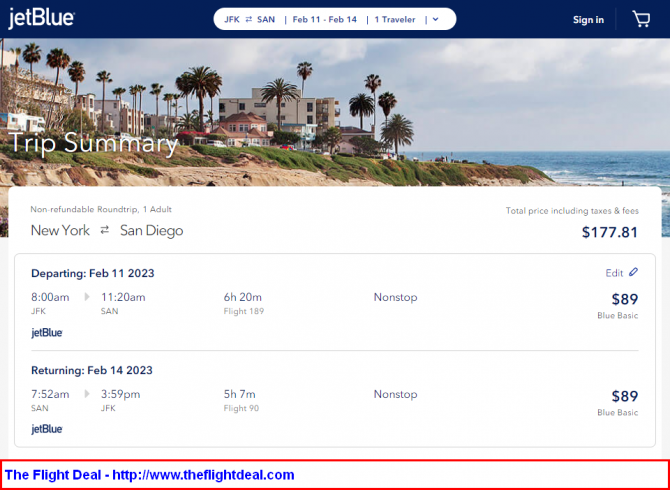Image resolution: width=670 pixels, height=490 pixels.
Task: Click the arrow between 7:52am and 3:59pm
Action: tap(87, 394)
